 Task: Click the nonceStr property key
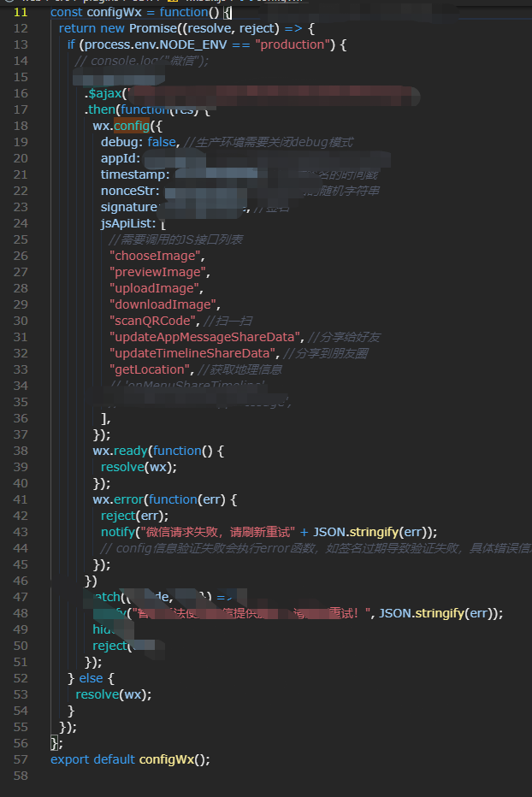pos(130,191)
